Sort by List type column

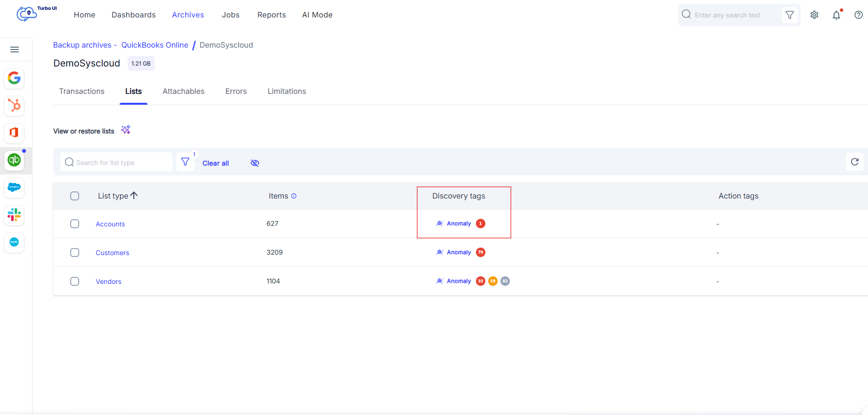[118, 196]
